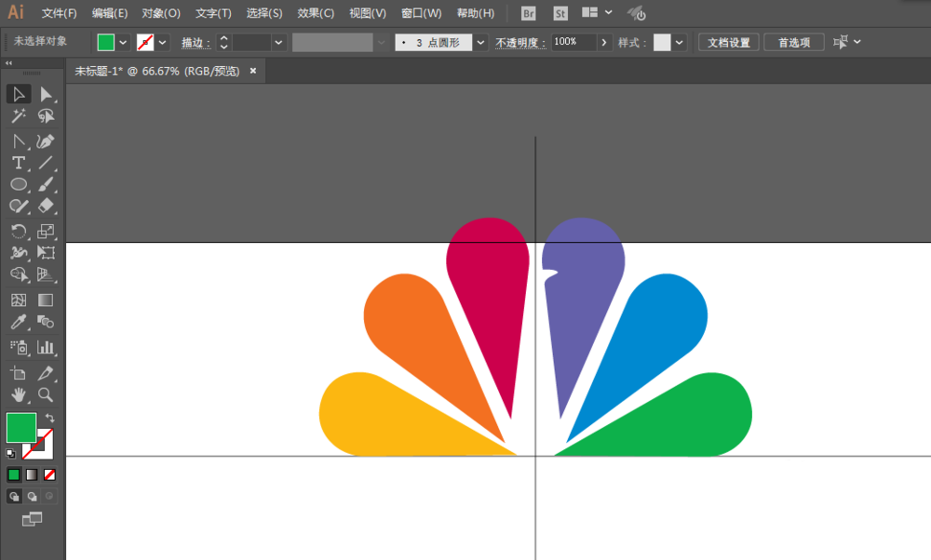Set paint mode to None

pyautogui.click(x=50, y=474)
